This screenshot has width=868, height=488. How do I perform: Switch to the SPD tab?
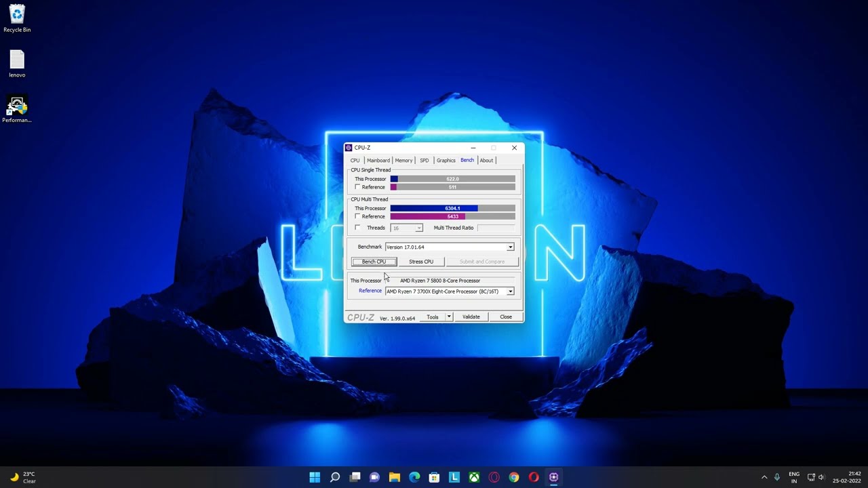pos(424,161)
